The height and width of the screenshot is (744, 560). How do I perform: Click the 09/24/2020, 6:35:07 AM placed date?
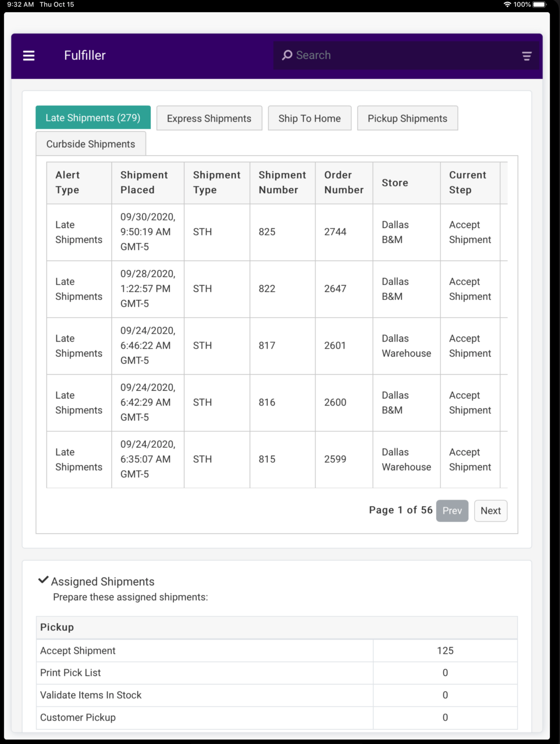148,459
